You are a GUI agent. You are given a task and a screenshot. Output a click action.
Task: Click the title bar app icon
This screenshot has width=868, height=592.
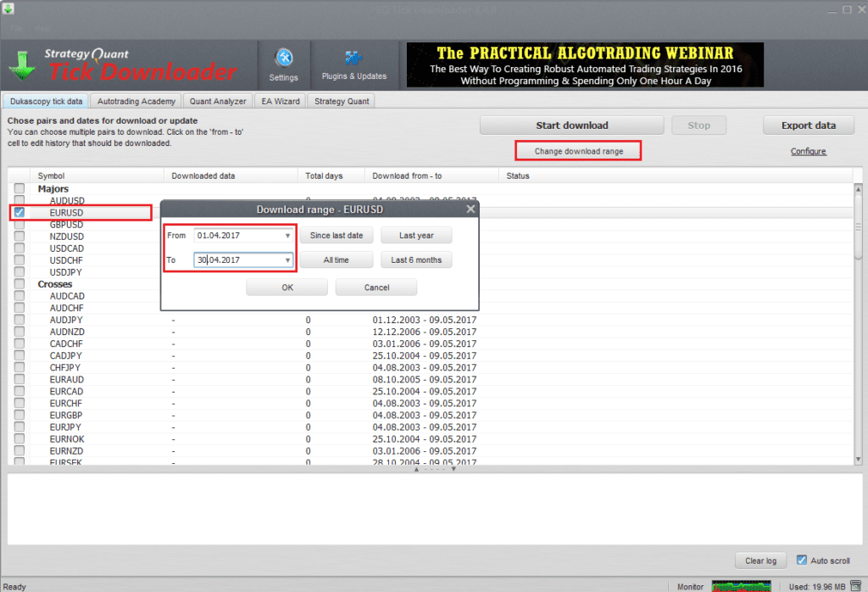pyautogui.click(x=8, y=8)
